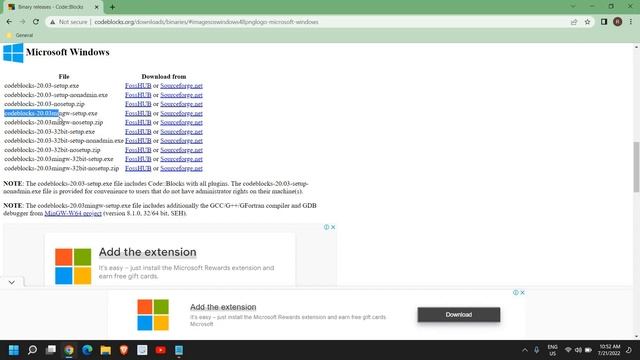Show hidden system tray icons chevron
The image size is (640, 360).
pos(525,350)
